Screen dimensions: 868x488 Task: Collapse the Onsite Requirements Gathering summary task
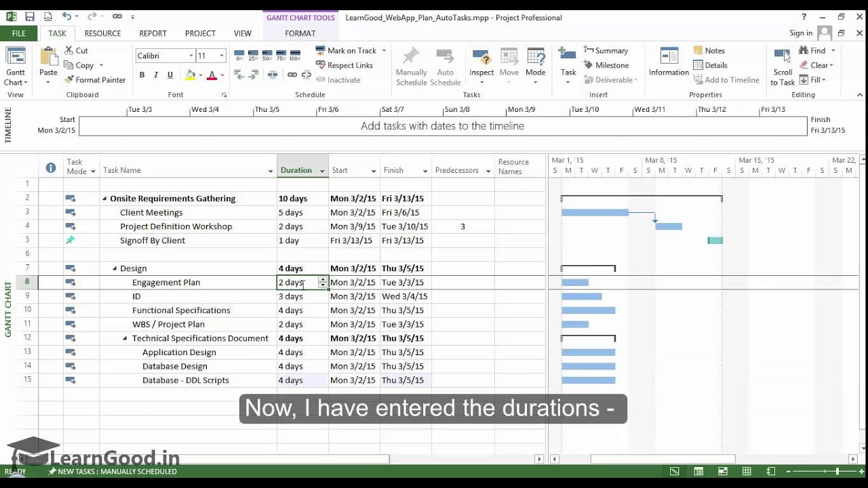pyautogui.click(x=104, y=199)
